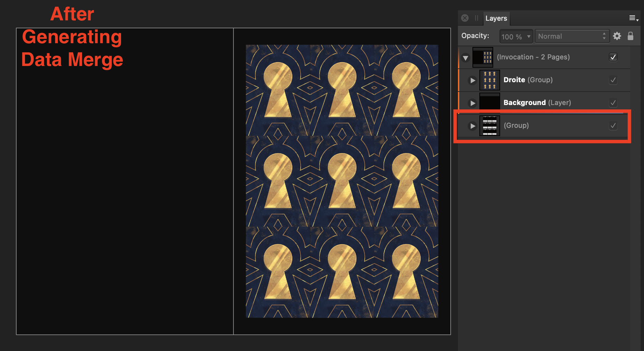Screen dimensions: 644x351
Task: Hide the Droite group layer
Action: pos(613,80)
